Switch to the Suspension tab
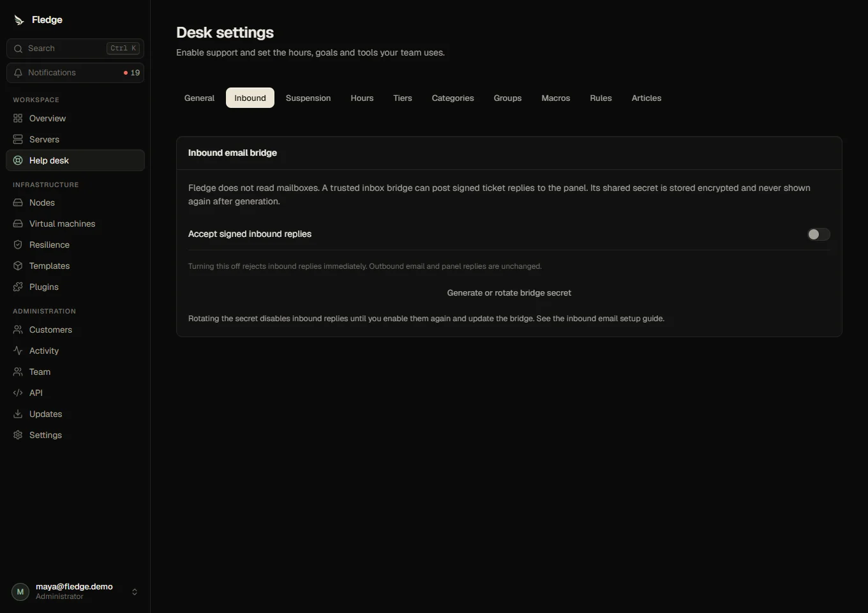This screenshot has height=613, width=868. click(308, 98)
